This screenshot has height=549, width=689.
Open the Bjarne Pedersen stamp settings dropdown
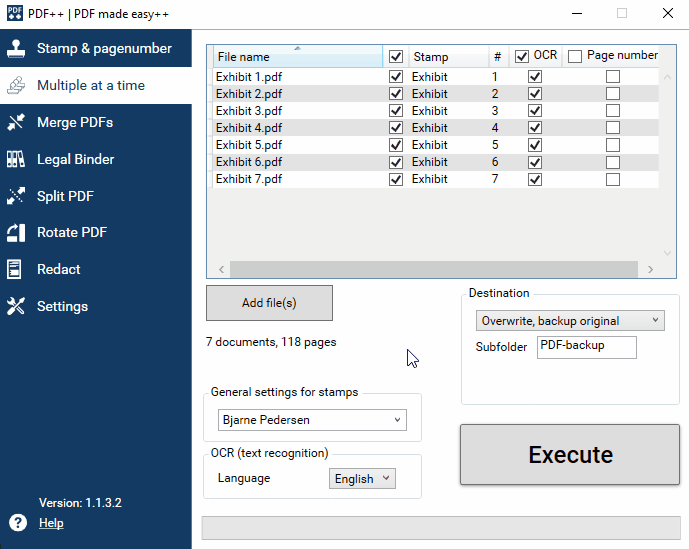point(312,420)
